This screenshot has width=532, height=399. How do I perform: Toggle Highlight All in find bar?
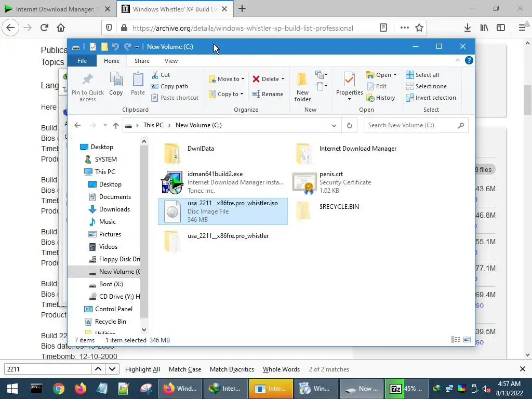click(x=142, y=369)
